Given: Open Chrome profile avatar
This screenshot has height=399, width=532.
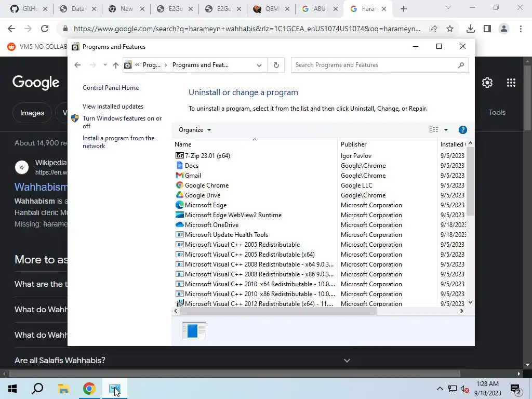Looking at the screenshot, I should 504,29.
